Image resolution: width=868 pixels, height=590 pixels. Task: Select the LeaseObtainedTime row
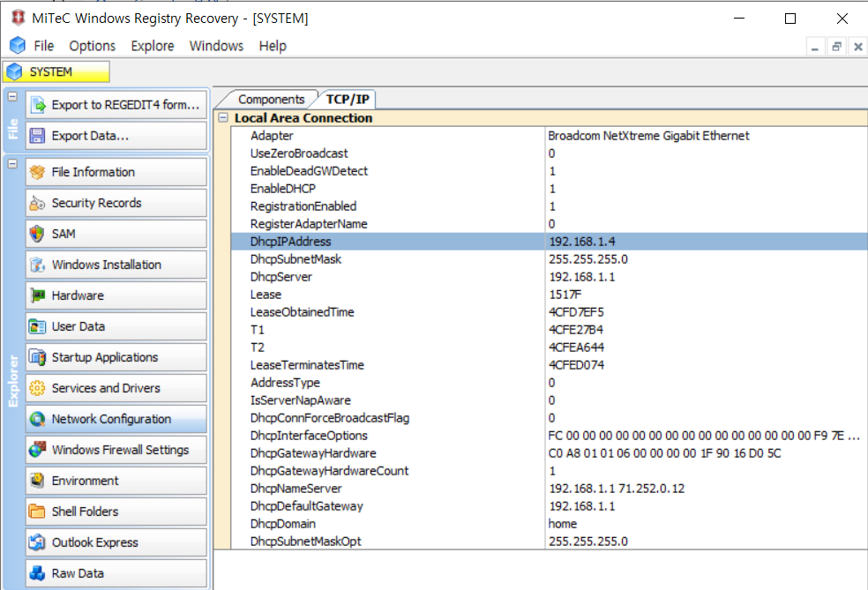[550, 312]
